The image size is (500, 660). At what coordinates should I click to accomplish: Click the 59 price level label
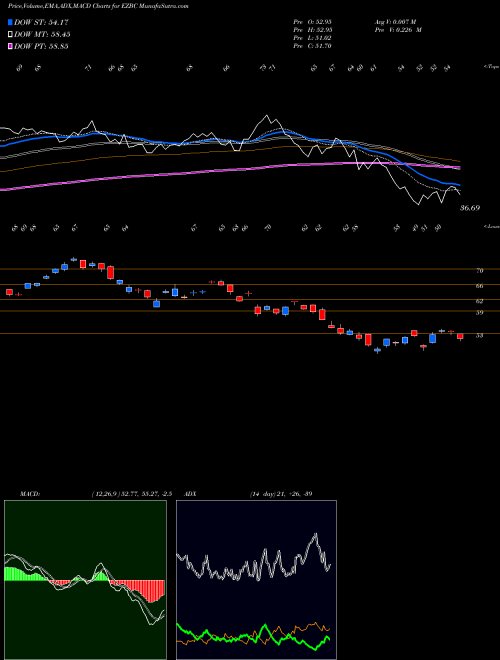(x=479, y=312)
